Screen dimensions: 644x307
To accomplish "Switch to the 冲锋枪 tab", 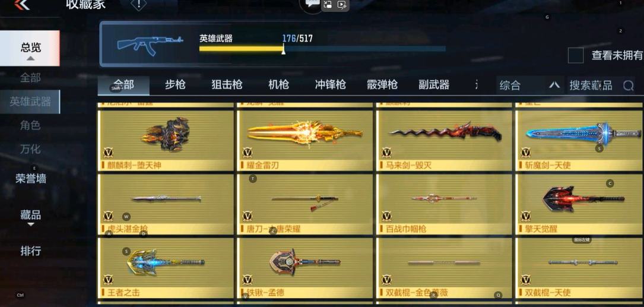I will 330,85.
